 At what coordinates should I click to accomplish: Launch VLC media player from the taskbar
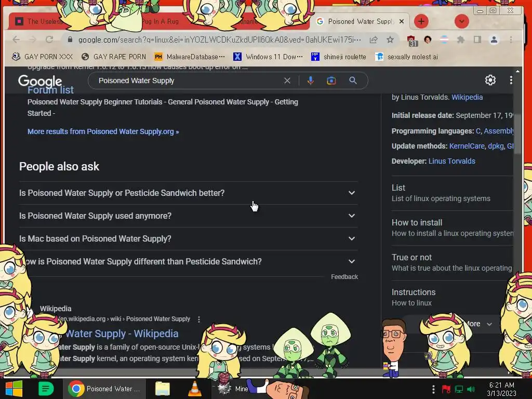click(195, 389)
